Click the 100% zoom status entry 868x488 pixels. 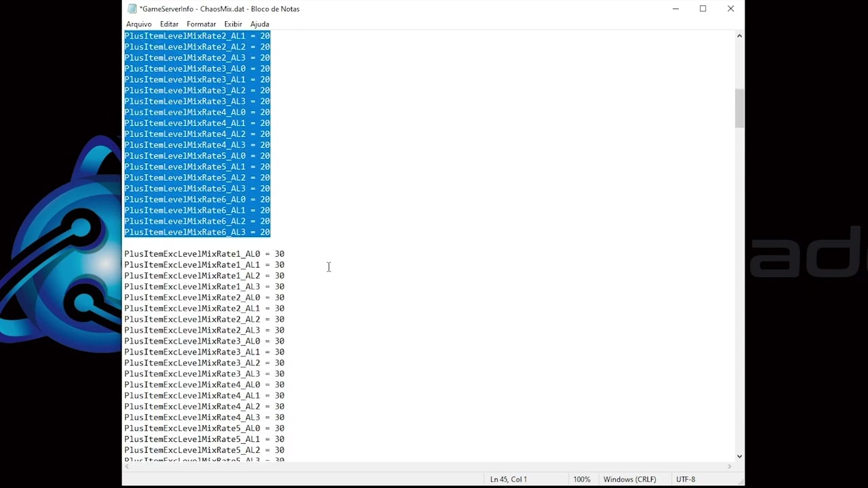tap(582, 479)
